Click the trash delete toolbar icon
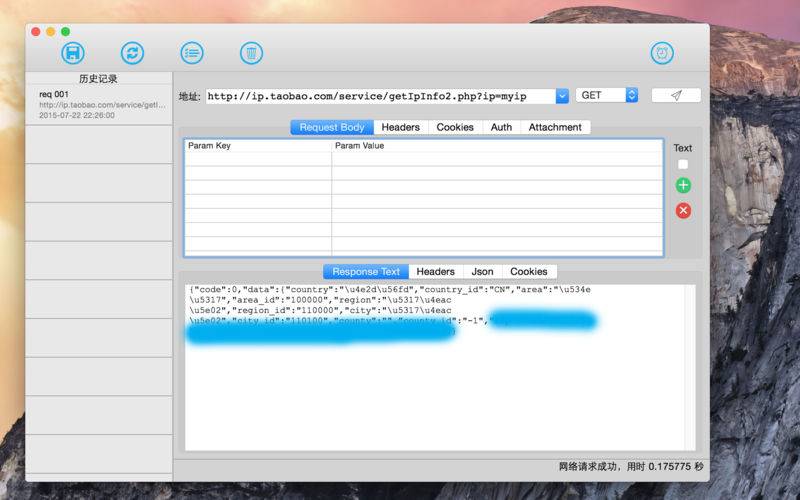 pyautogui.click(x=251, y=53)
